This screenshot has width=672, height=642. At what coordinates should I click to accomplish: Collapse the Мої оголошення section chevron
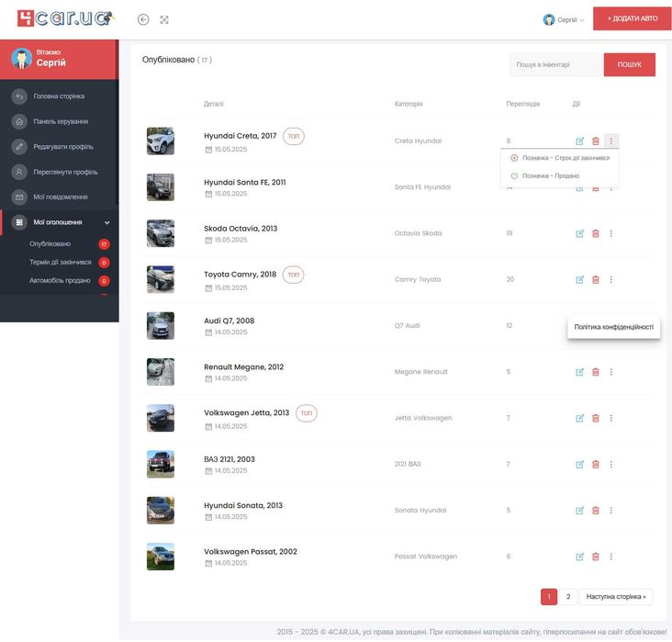(107, 222)
